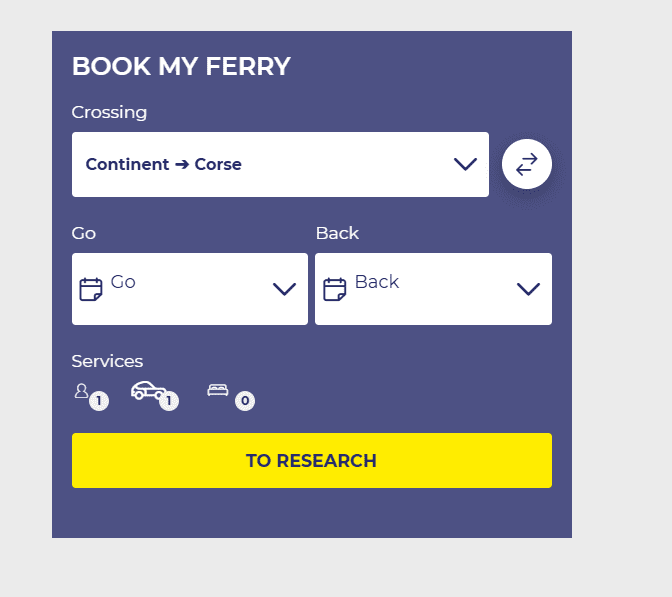The width and height of the screenshot is (672, 597).
Task: Swap the crossing direction arrows button
Action: coord(527,164)
